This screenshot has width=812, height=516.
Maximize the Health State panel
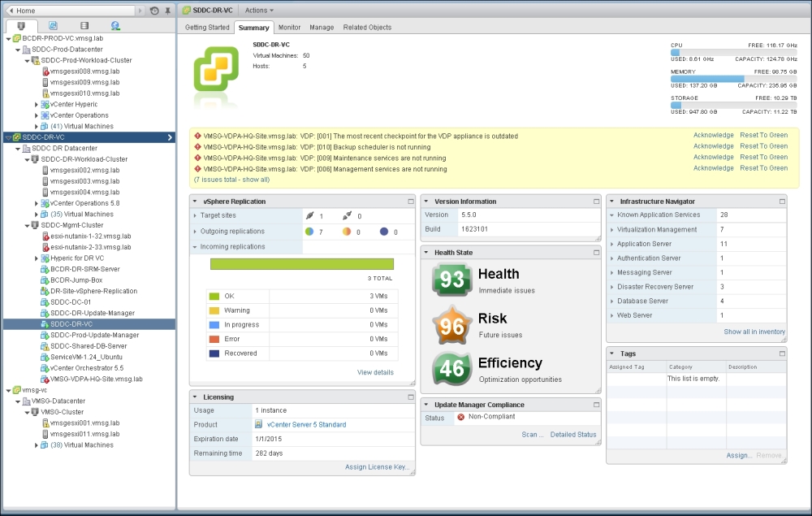[x=596, y=253]
